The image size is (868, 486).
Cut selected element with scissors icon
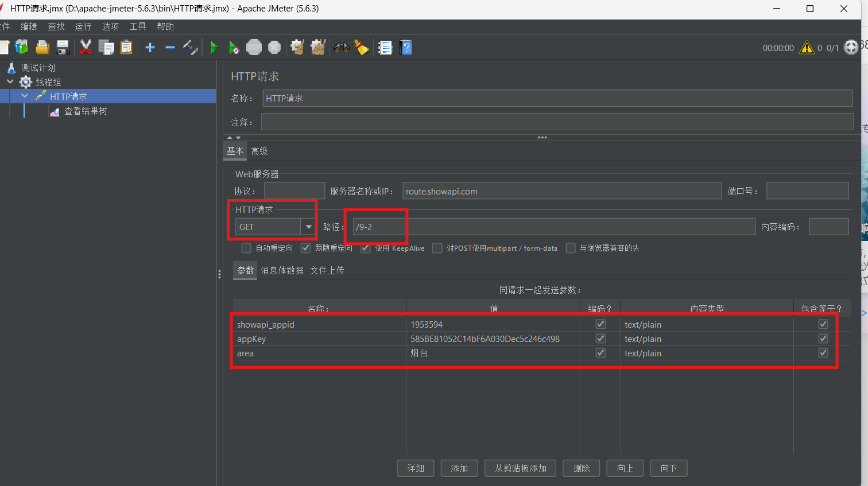pos(86,47)
